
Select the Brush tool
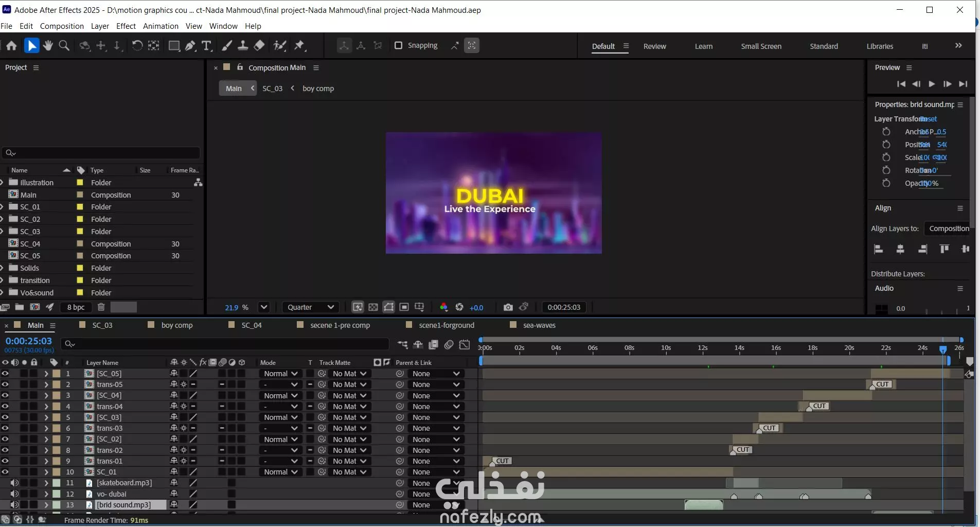pos(226,46)
